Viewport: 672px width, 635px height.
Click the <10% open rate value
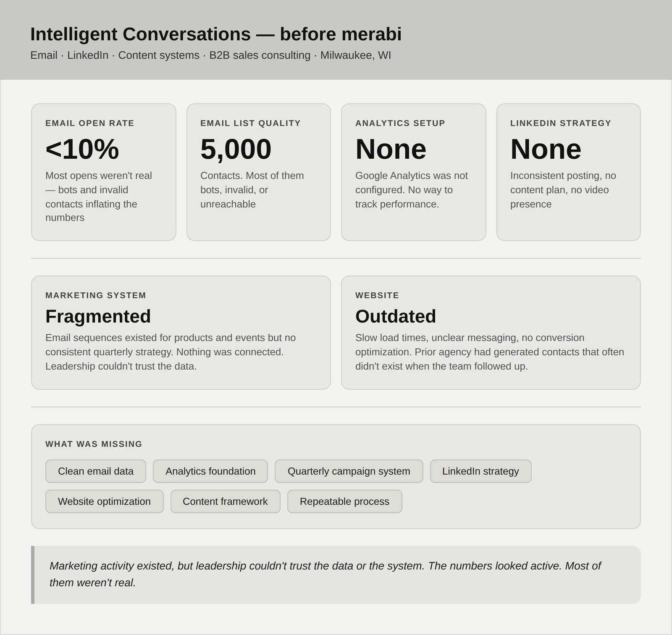[x=82, y=149]
